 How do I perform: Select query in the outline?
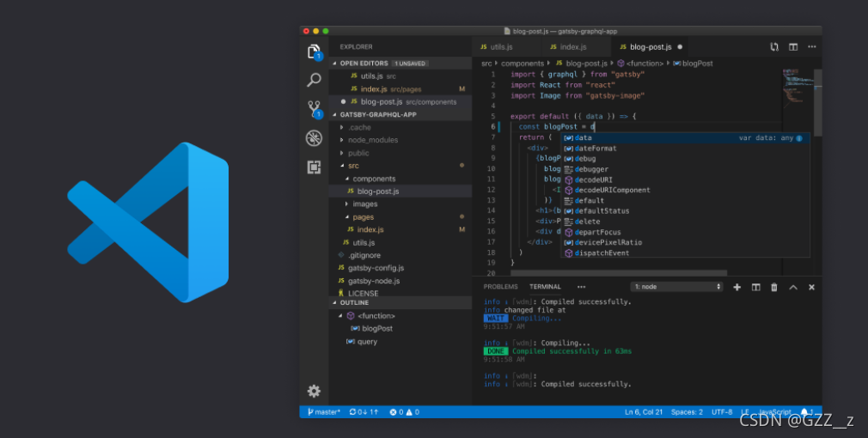400,341
